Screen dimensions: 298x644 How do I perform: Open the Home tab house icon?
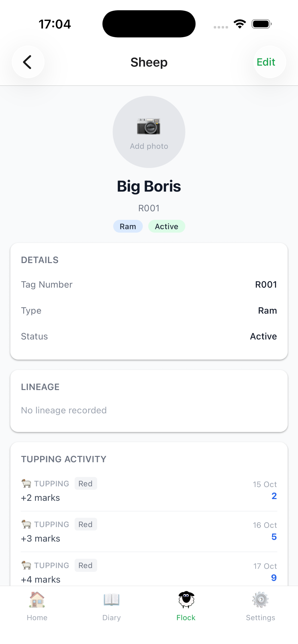(x=37, y=599)
